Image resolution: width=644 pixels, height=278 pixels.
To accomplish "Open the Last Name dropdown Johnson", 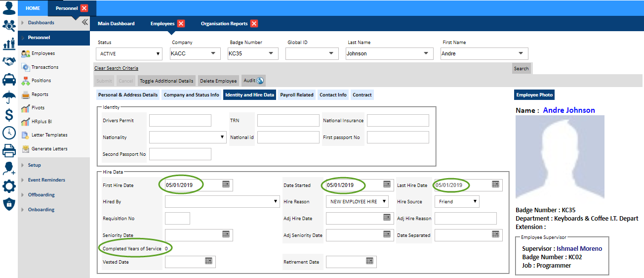I will click(x=389, y=53).
